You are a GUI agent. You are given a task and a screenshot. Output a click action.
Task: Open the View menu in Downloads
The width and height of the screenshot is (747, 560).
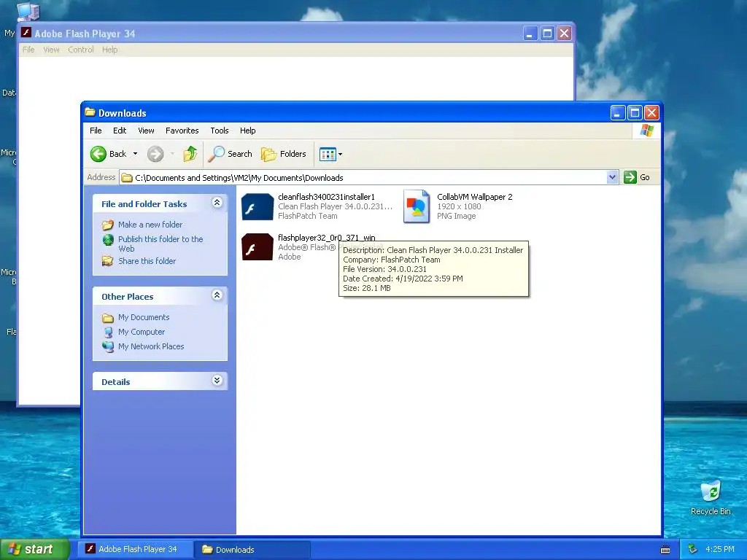pyautogui.click(x=146, y=131)
